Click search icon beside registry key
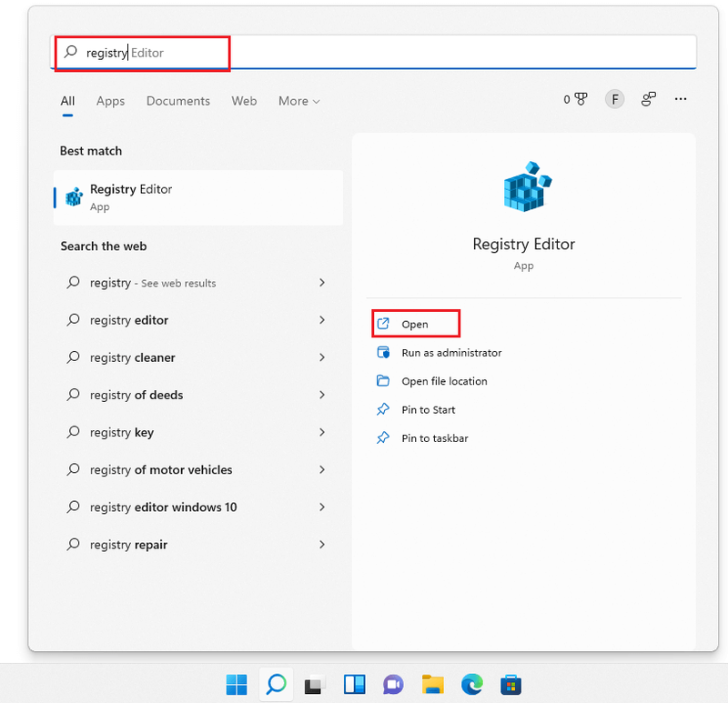This screenshot has width=728, height=703. [74, 432]
